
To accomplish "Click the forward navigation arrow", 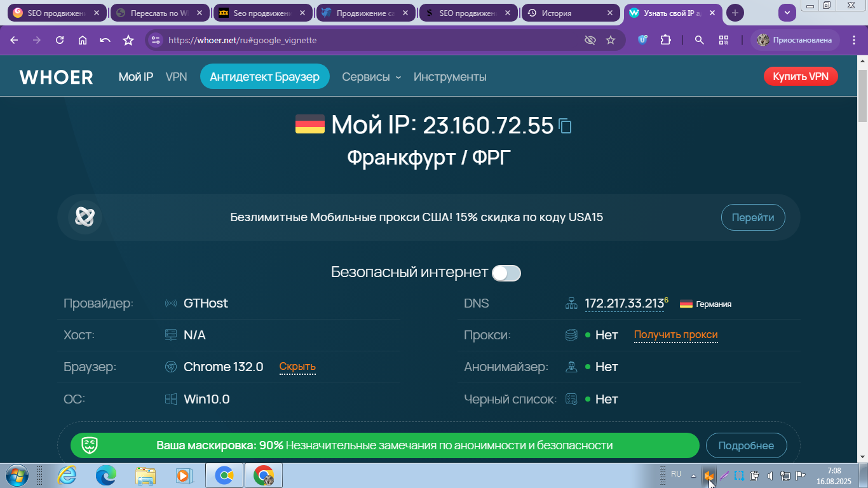I will tap(37, 40).
